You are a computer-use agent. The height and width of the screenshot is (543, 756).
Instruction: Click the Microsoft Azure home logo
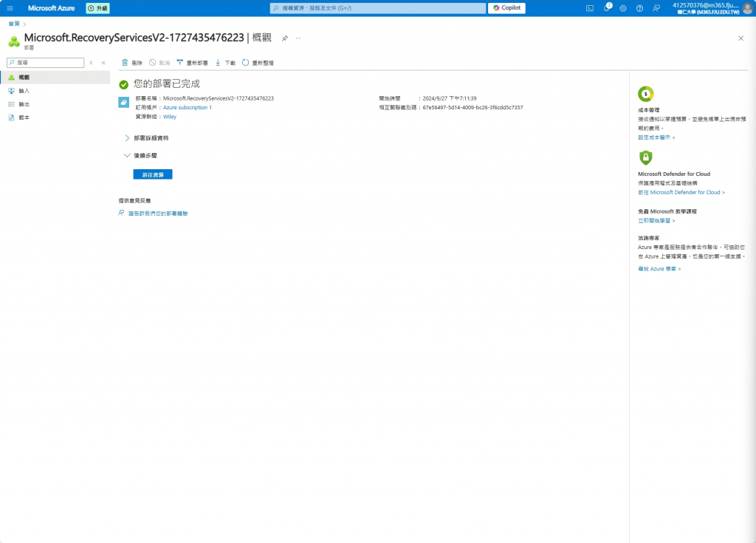(x=51, y=8)
